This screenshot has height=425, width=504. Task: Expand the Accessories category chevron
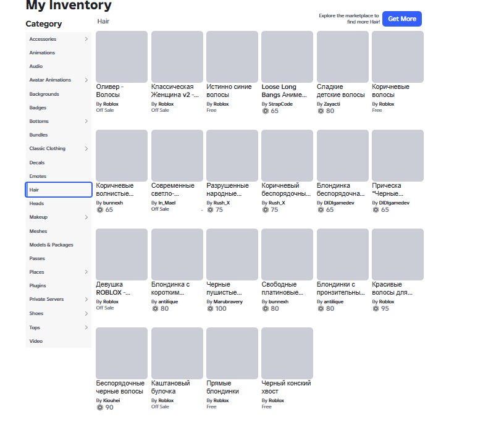[86, 39]
